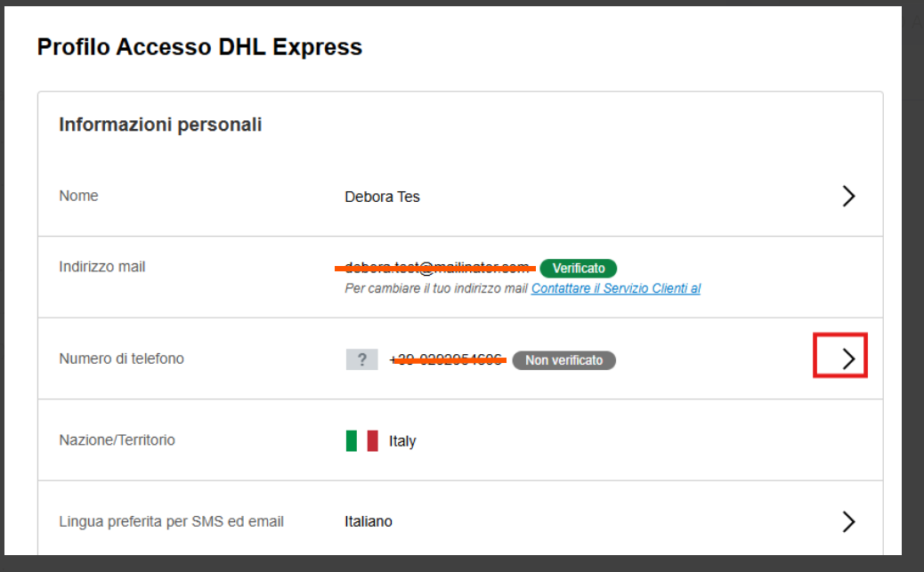
Task: Click the Italy country text
Action: 402,441
